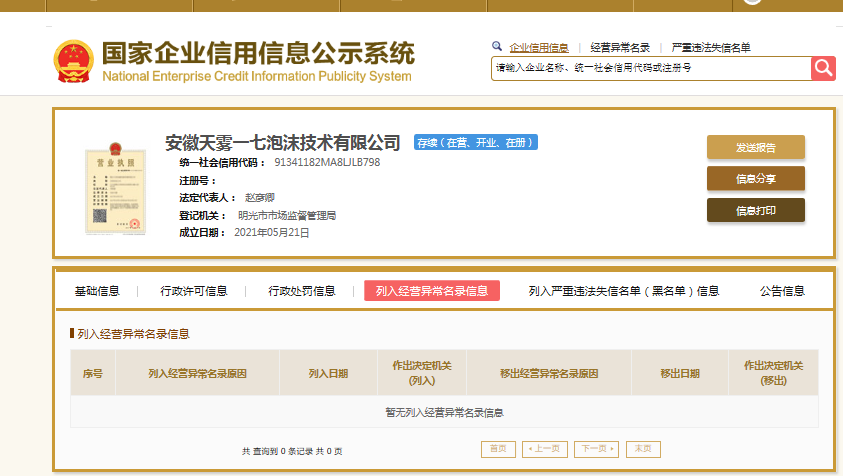Click the red search magnifier button
This screenshot has height=476, width=843.
click(823, 68)
